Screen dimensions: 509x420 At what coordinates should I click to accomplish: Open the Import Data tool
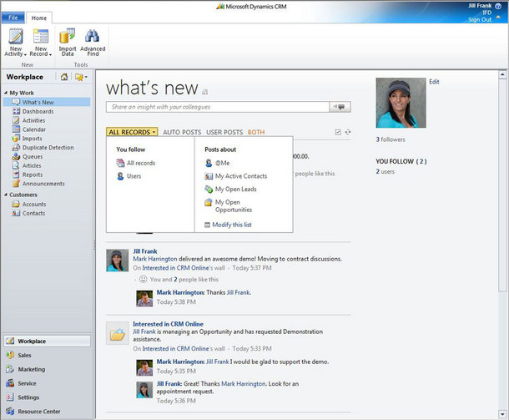click(x=68, y=43)
